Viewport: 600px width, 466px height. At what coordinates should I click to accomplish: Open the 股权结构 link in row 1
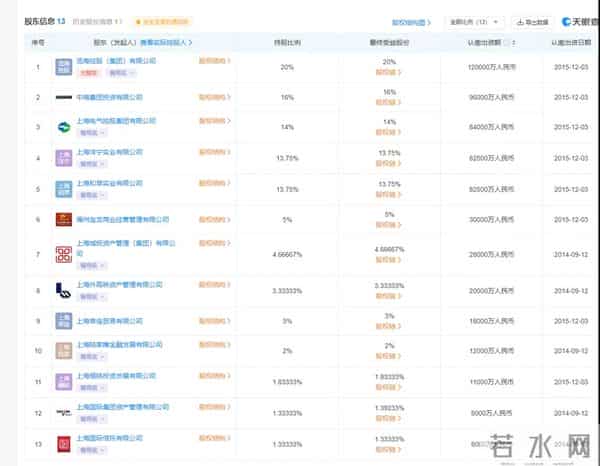(215, 62)
